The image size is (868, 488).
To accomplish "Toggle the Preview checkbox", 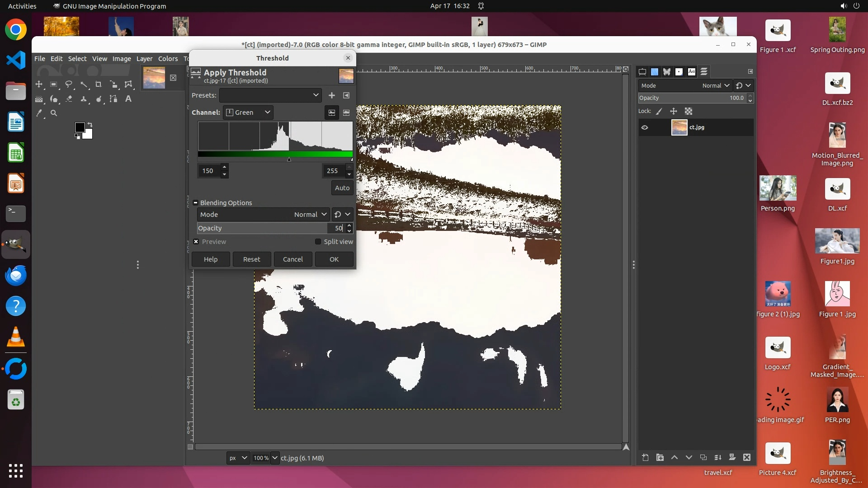I will [x=196, y=242].
